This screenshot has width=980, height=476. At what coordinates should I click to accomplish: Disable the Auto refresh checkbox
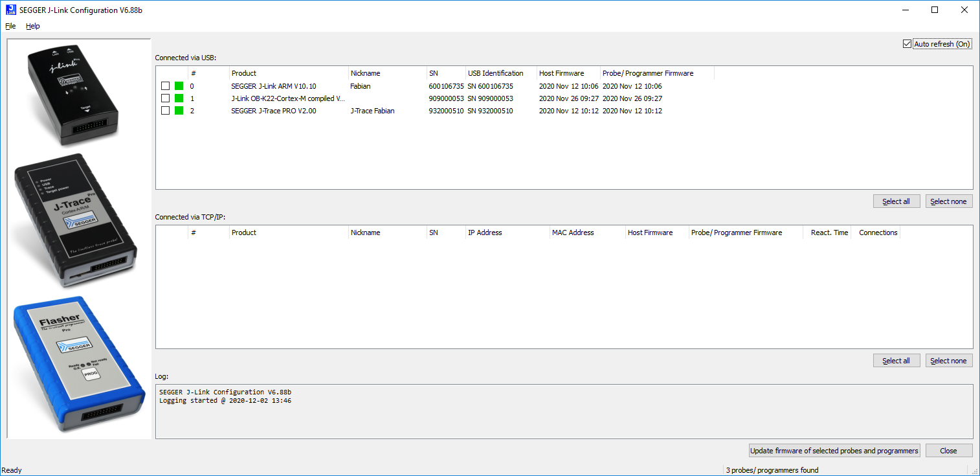(907, 44)
